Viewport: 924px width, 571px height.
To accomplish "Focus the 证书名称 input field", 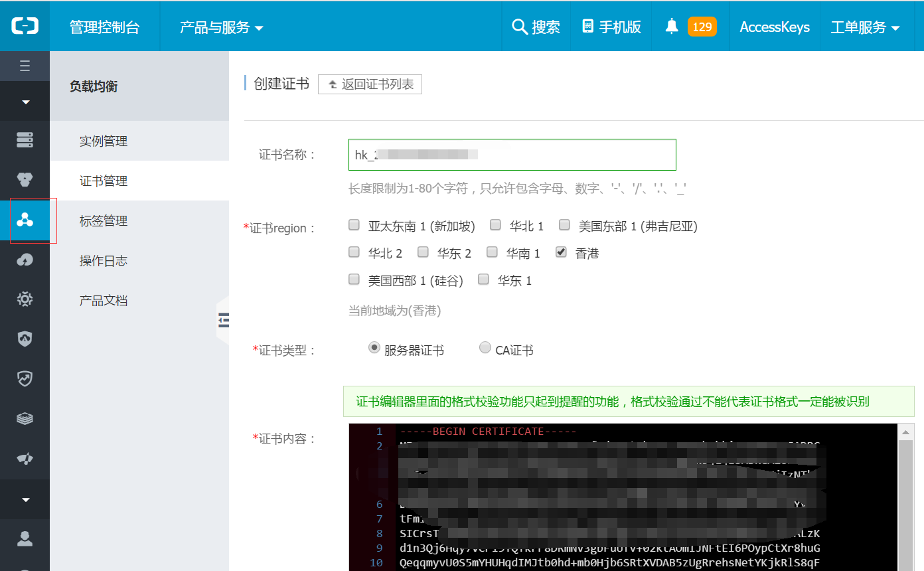I will click(512, 155).
